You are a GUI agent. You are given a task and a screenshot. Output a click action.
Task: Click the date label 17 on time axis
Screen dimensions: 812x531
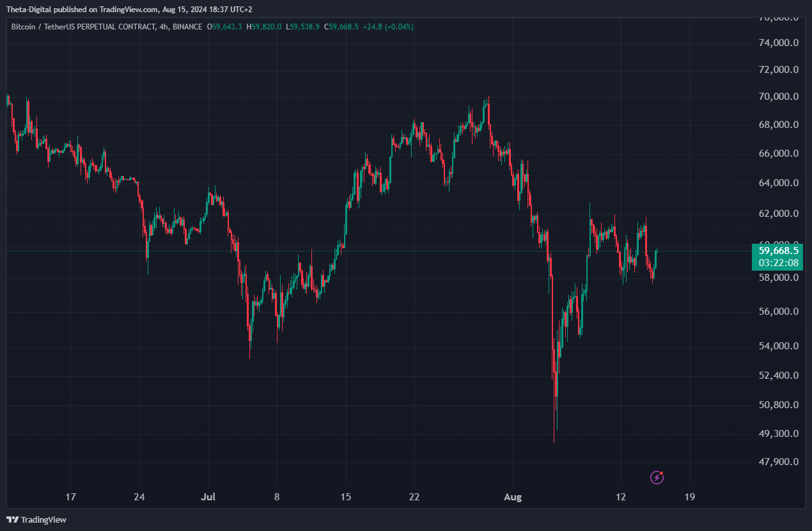[71, 496]
